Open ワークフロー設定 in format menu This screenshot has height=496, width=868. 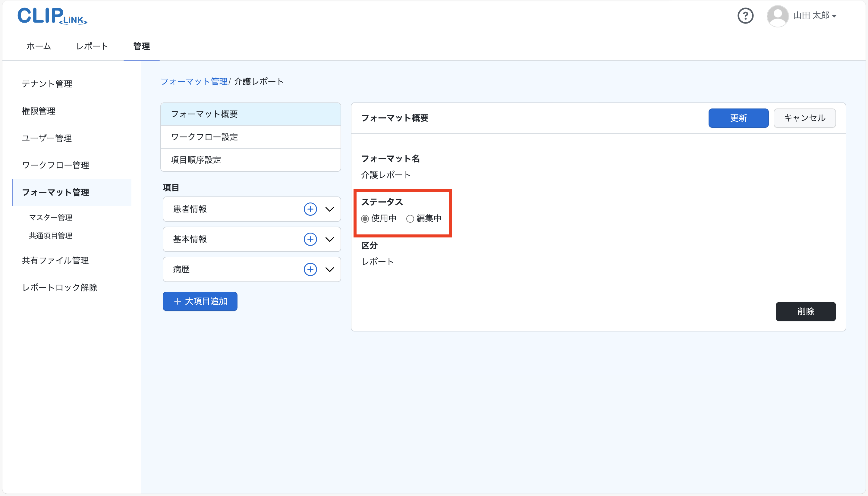pyautogui.click(x=204, y=137)
